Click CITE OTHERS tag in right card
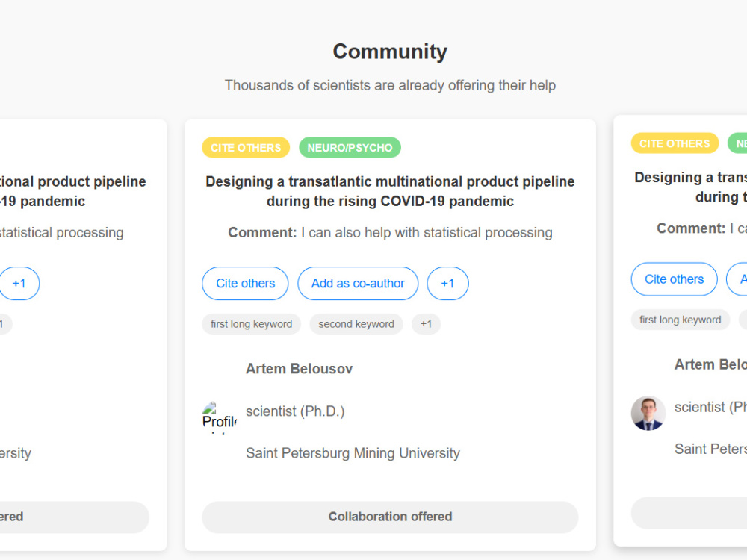 (675, 143)
